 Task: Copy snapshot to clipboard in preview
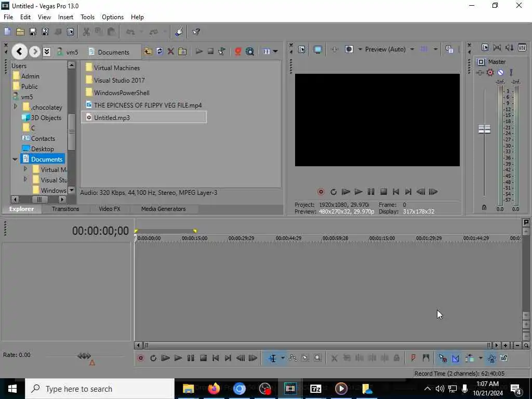tap(449, 49)
